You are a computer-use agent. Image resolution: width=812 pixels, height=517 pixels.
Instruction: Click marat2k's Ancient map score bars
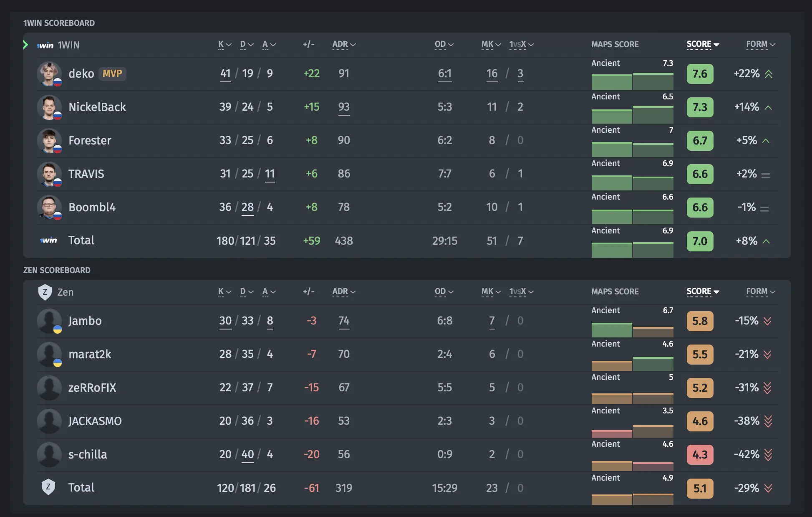coord(632,364)
